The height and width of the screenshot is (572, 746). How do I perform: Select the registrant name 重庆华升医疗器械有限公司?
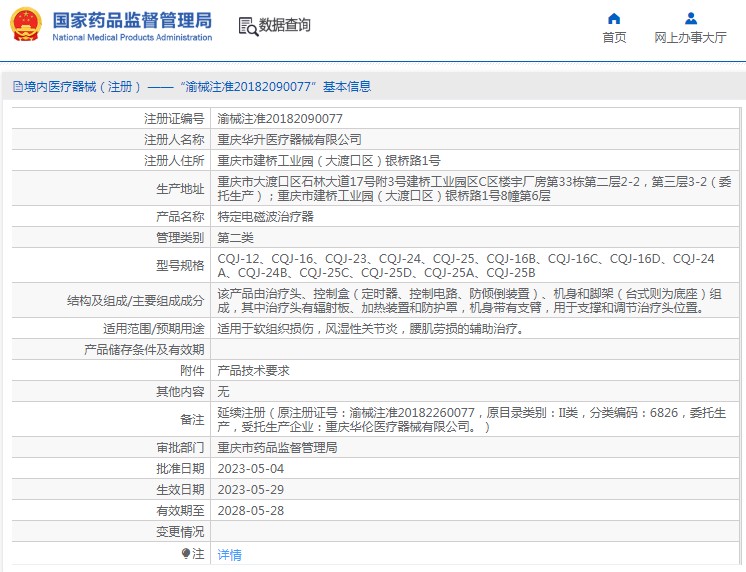[x=289, y=139]
